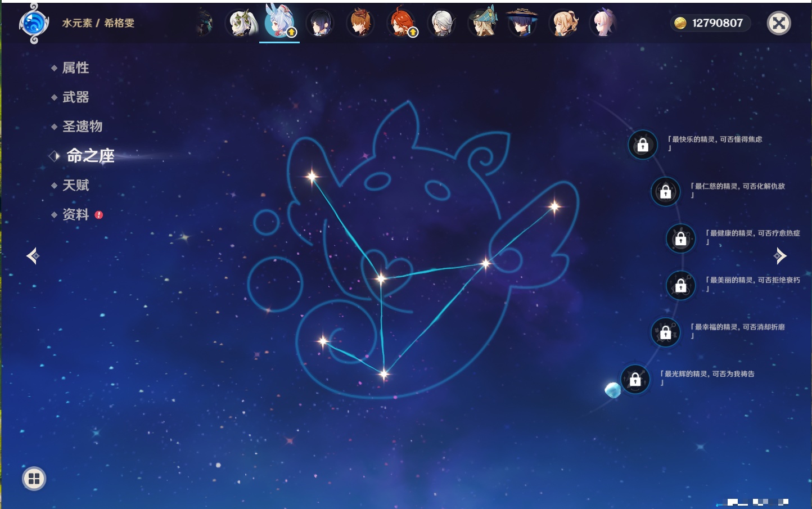Pick the avatar wearing a teal-bowed hat
The image size is (812, 509).
(x=483, y=22)
